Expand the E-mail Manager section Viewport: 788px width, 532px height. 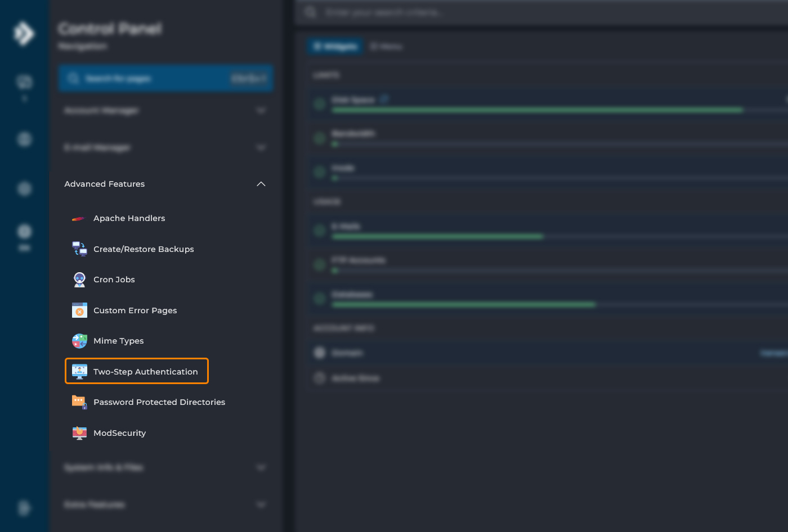click(261, 147)
